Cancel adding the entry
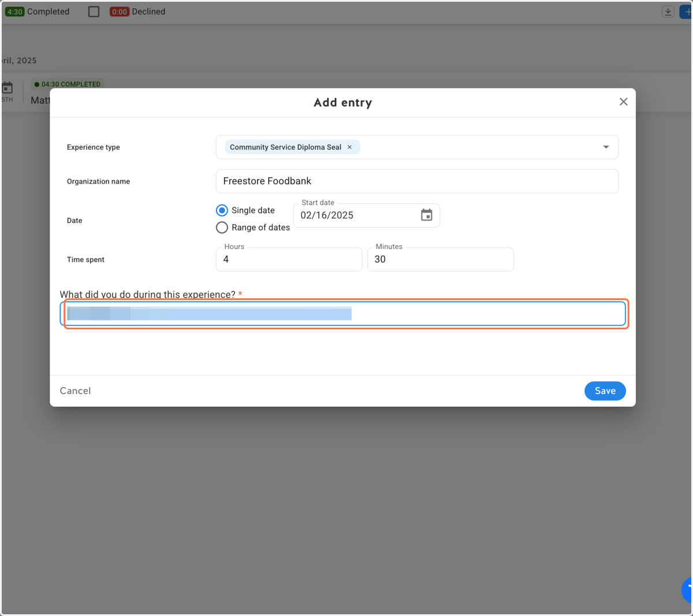693x616 pixels. point(75,391)
